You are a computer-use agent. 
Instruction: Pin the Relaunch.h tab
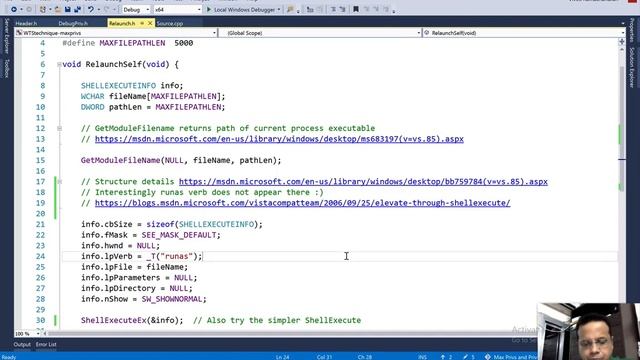pos(142,24)
